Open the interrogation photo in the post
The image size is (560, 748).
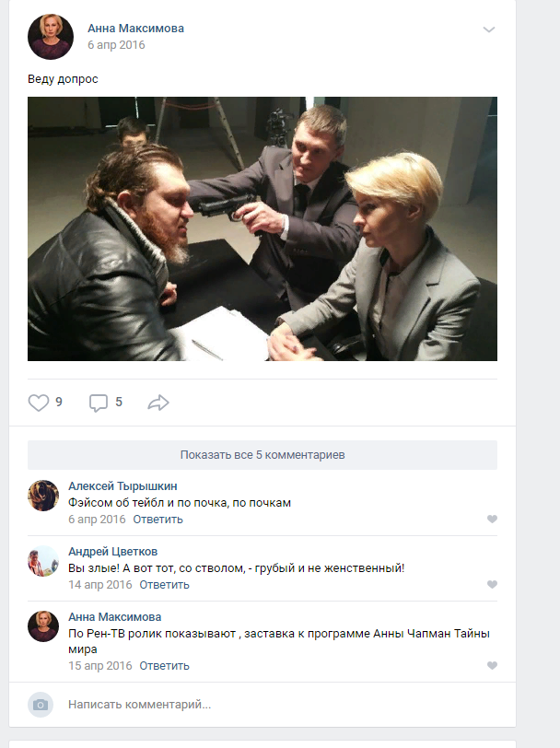(262, 228)
